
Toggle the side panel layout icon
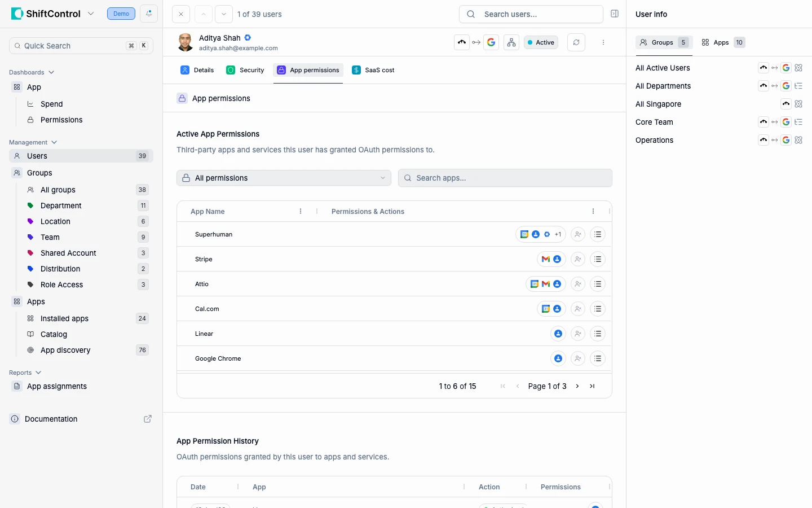[615, 14]
